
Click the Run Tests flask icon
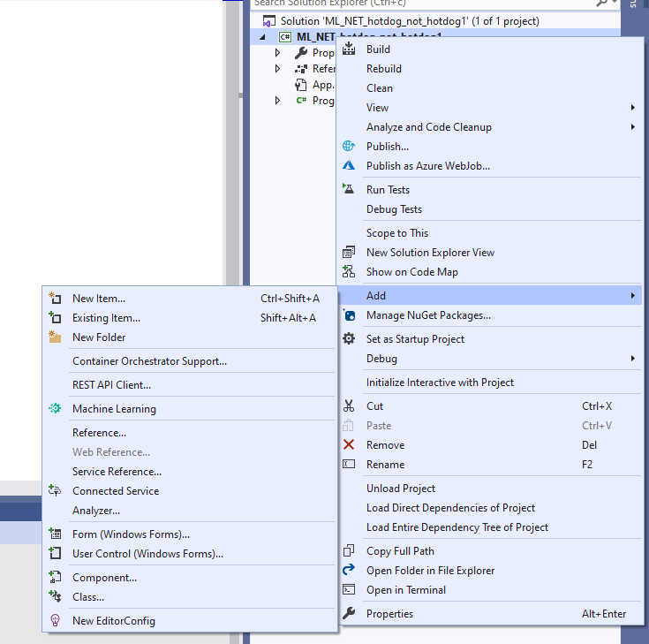[349, 189]
